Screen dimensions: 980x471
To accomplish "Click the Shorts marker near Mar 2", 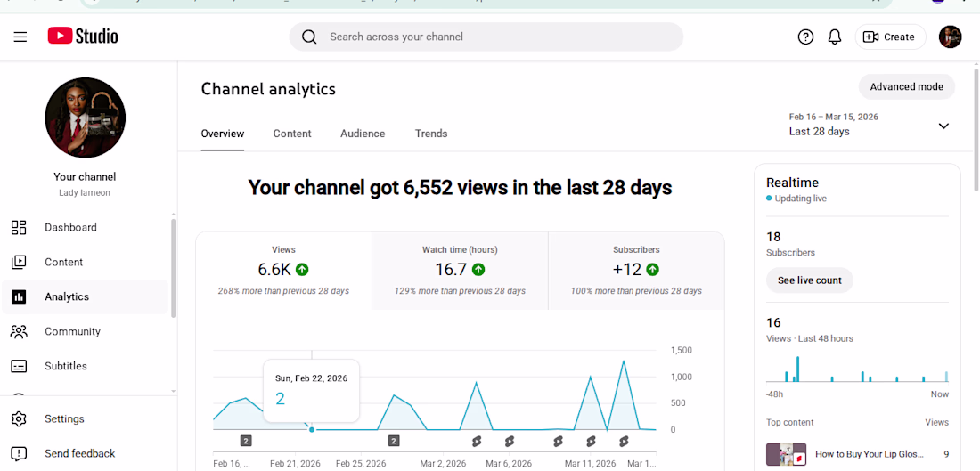I will click(477, 441).
